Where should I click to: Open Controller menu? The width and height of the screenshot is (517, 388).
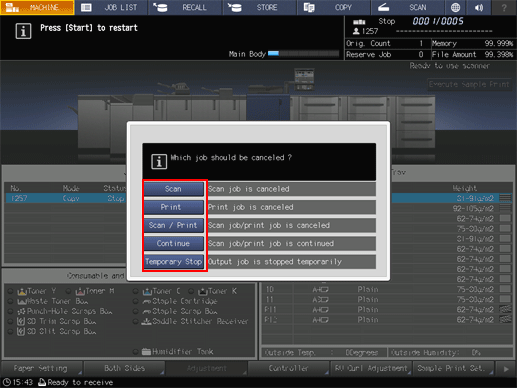tap(289, 369)
